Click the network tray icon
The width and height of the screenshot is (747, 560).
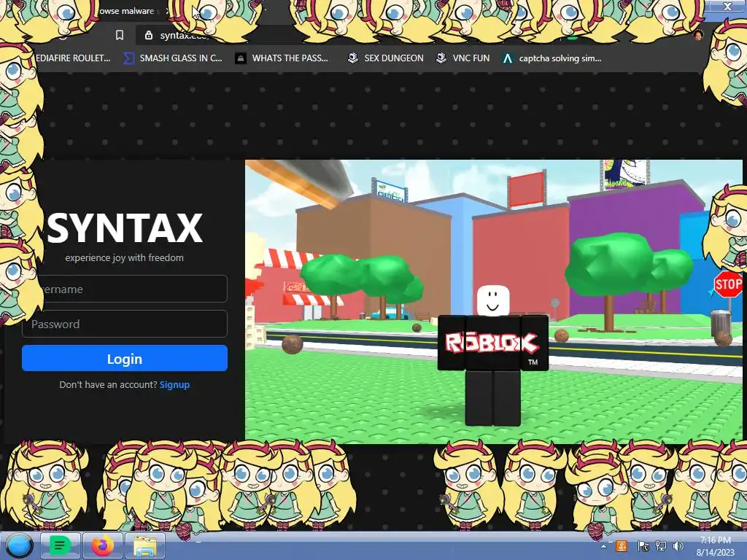[x=661, y=546]
